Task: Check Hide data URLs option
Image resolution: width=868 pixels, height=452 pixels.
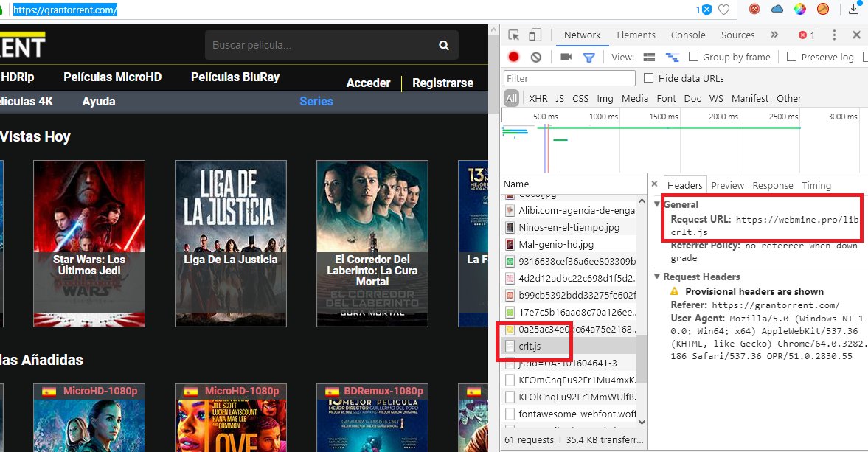Action: (649, 78)
